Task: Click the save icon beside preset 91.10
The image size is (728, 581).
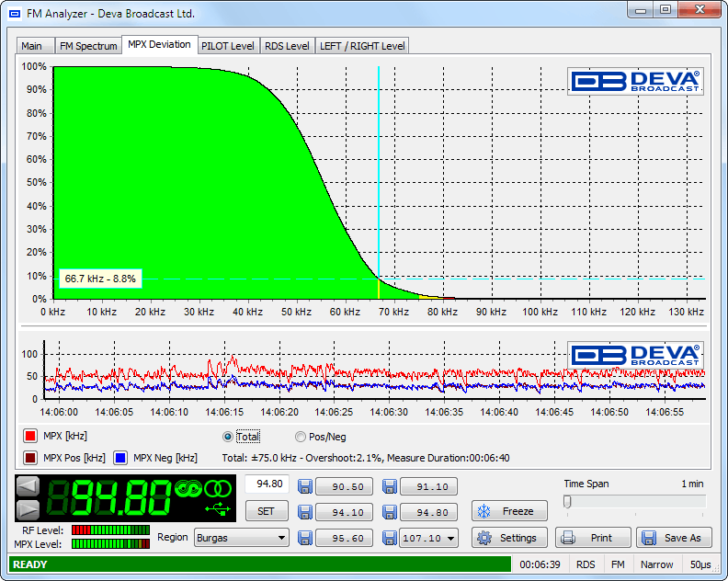Action: click(x=390, y=487)
